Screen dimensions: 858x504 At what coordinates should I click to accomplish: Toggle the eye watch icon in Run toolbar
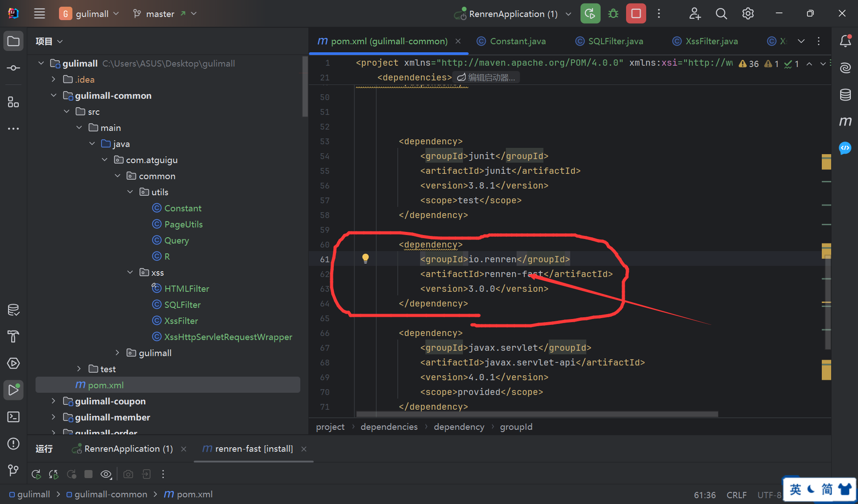[x=106, y=474]
